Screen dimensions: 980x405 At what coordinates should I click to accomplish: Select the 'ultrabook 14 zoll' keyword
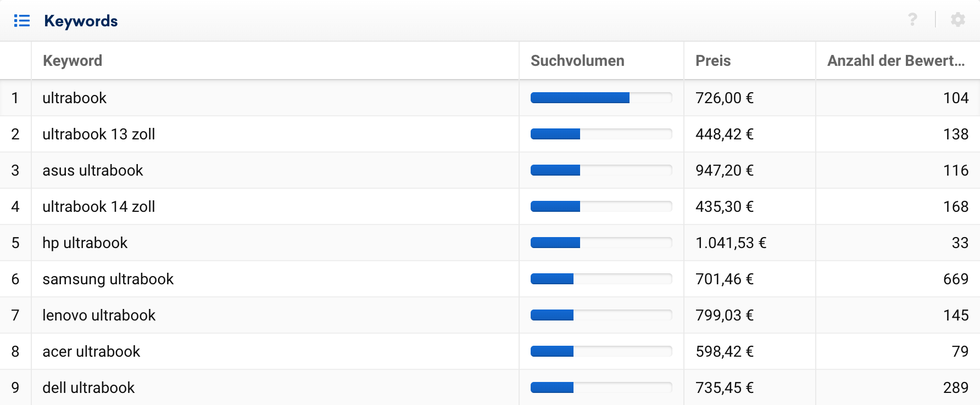(99, 206)
